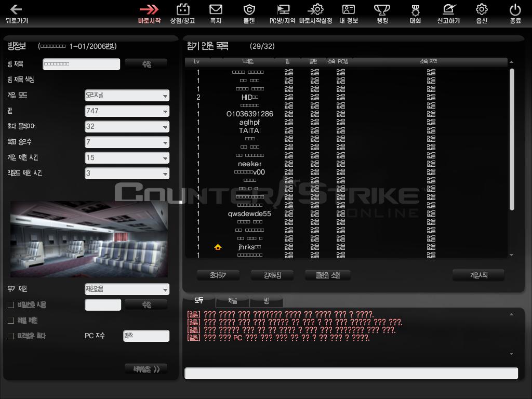Toggle the password use checkbox
This screenshot has width=532, height=399.
tap(11, 304)
